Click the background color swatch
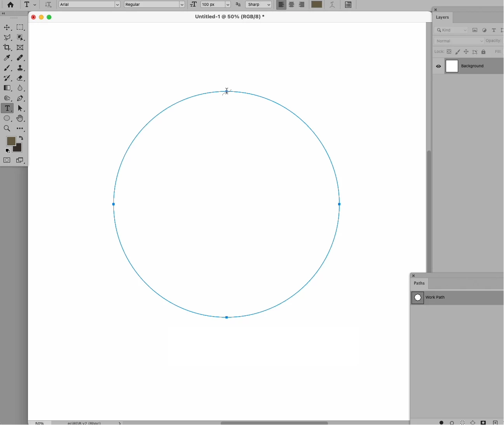 (18, 149)
